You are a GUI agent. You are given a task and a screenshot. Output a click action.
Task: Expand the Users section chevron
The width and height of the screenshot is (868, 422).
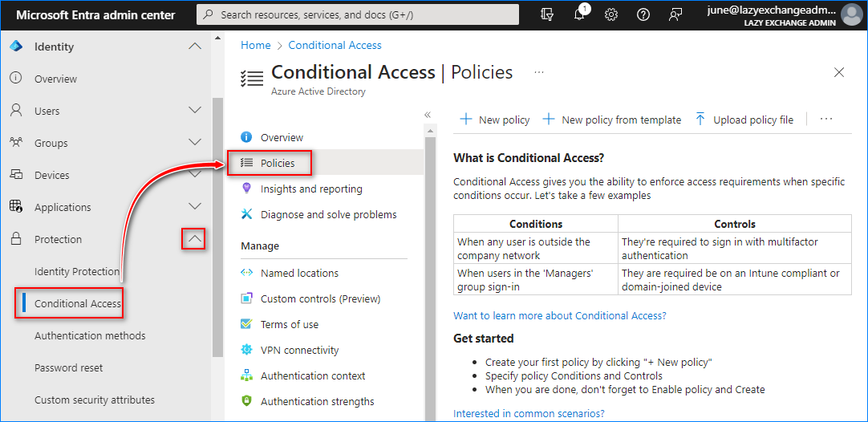pos(195,110)
